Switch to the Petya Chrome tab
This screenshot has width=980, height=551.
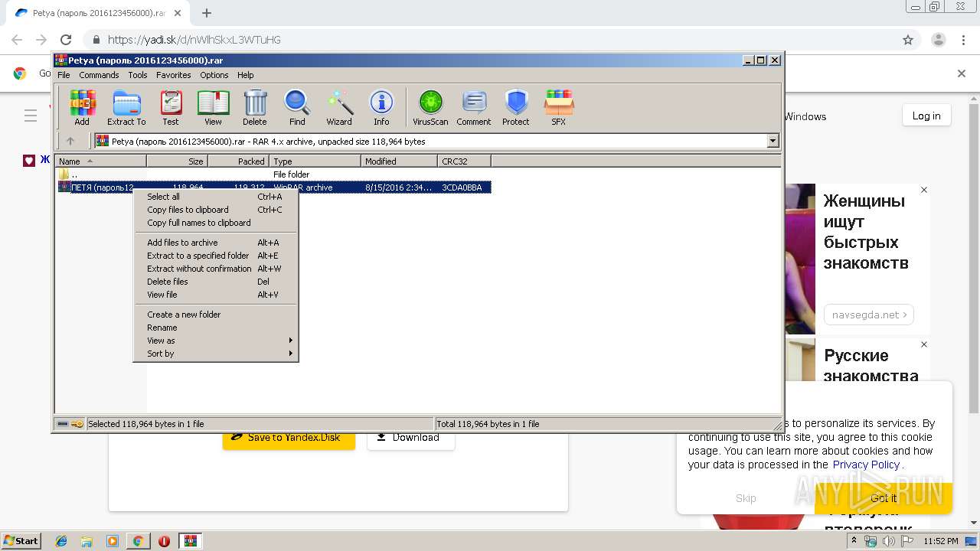[99, 13]
